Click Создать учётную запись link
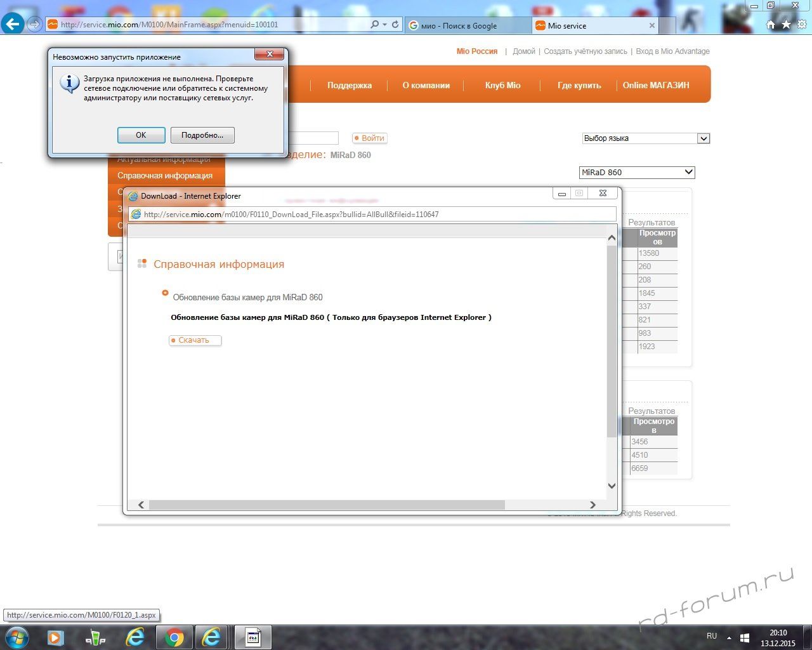 pyautogui.click(x=586, y=51)
